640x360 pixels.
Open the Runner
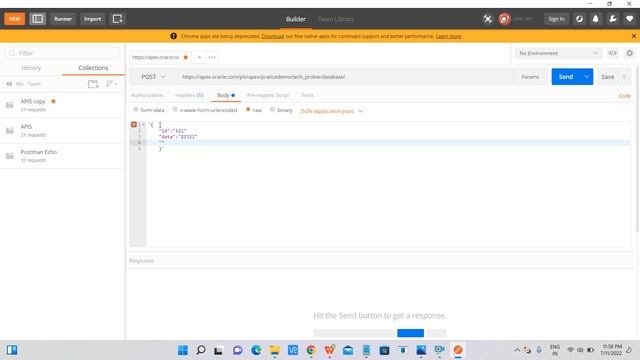63,19
